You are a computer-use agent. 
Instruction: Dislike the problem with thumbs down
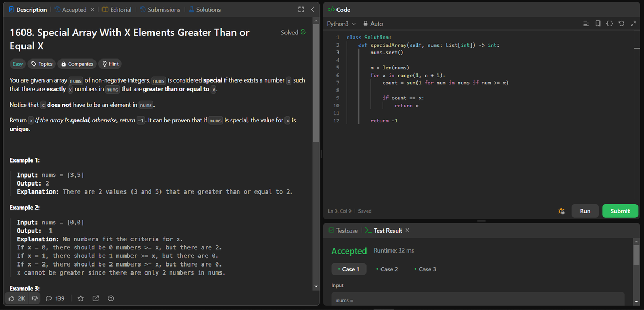pos(34,298)
